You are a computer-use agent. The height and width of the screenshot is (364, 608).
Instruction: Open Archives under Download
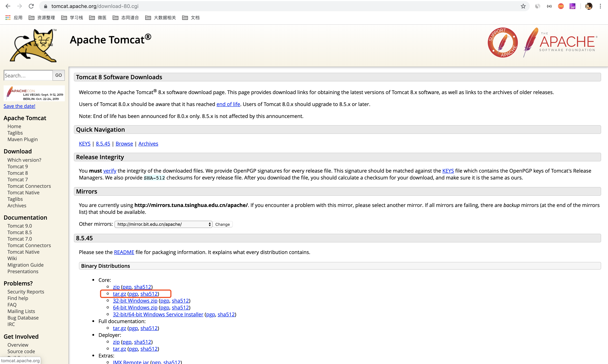click(x=17, y=206)
